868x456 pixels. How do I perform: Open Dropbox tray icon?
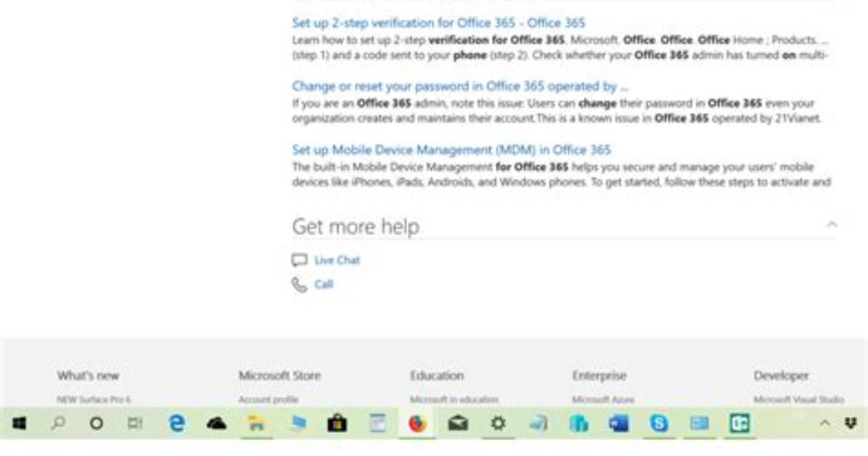click(x=851, y=423)
